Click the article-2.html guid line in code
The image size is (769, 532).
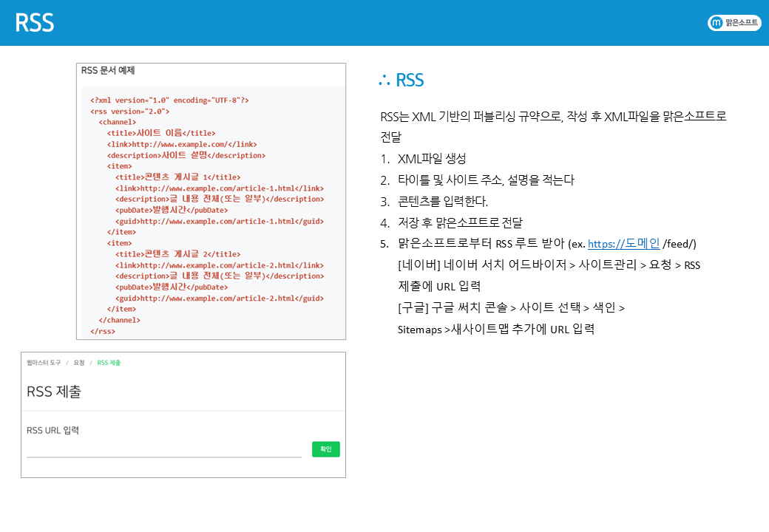[219, 299]
